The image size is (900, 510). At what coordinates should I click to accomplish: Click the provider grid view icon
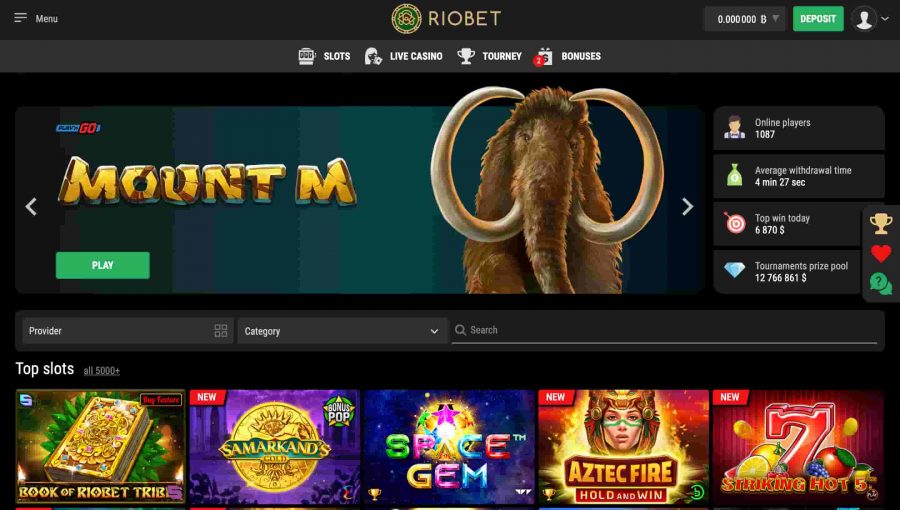pos(221,330)
